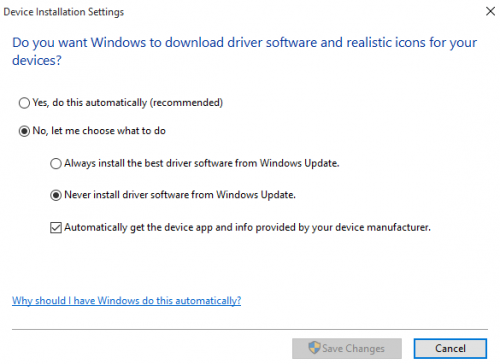Open 'Why should I have Windows do this automatically?' link
Screen dimensions: 500x364
coord(126,301)
